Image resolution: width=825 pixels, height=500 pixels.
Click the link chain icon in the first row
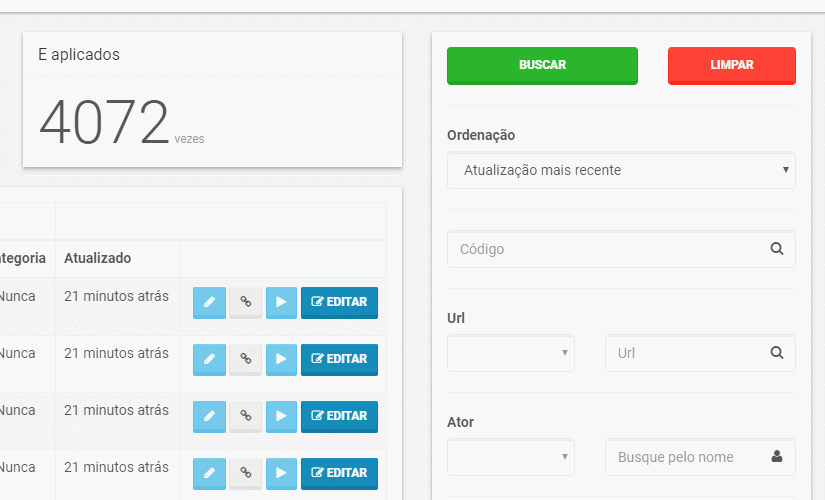pyautogui.click(x=246, y=302)
